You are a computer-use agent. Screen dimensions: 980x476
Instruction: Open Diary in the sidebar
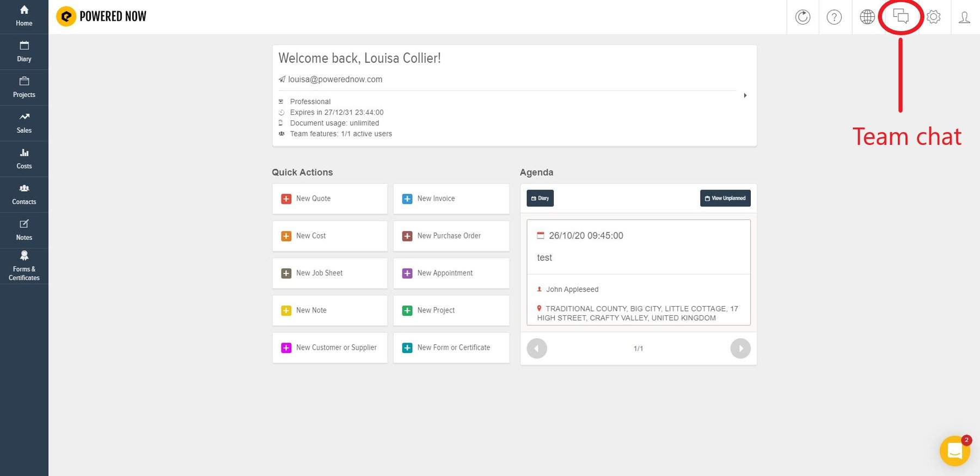tap(24, 52)
